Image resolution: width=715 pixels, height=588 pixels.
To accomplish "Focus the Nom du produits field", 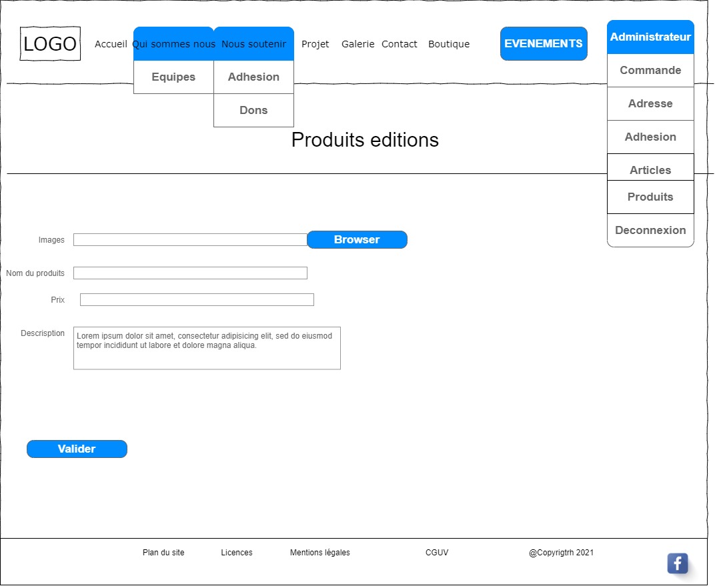I will click(x=190, y=273).
